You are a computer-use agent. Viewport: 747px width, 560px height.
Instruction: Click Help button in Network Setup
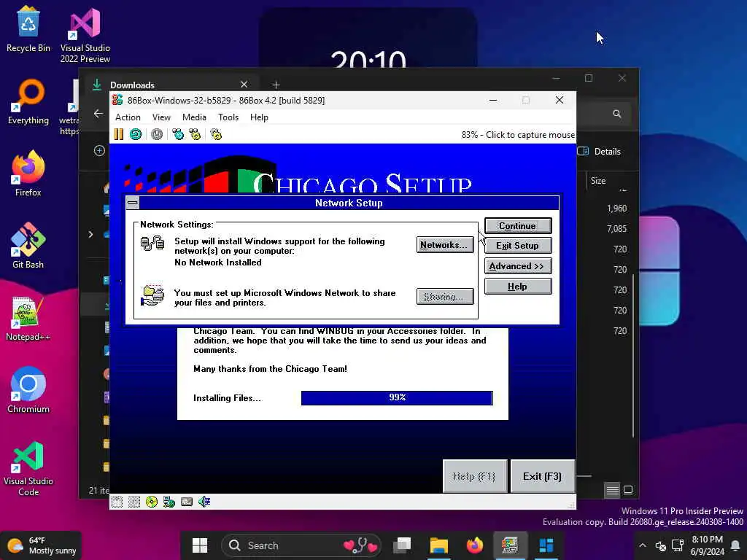pyautogui.click(x=518, y=287)
